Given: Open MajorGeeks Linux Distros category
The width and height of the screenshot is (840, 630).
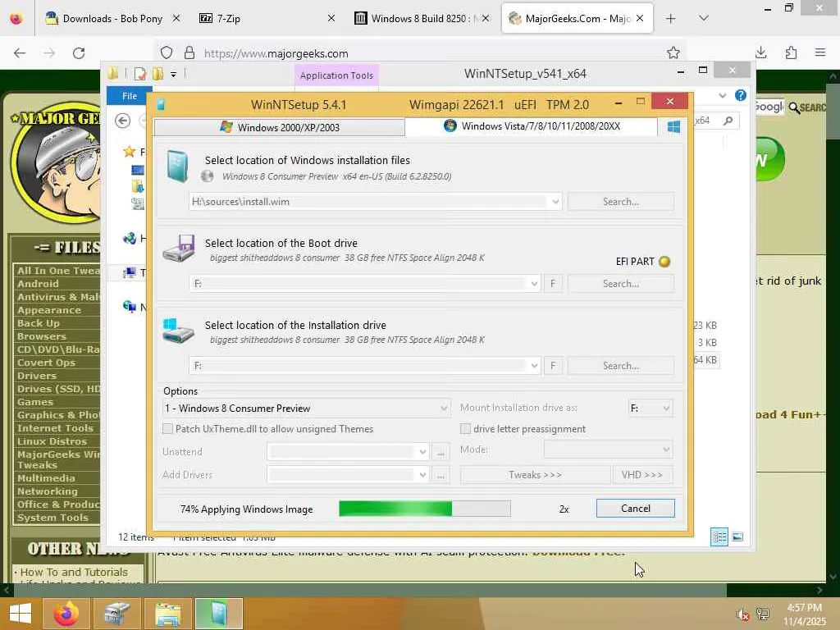Looking at the screenshot, I should pyautogui.click(x=52, y=441).
